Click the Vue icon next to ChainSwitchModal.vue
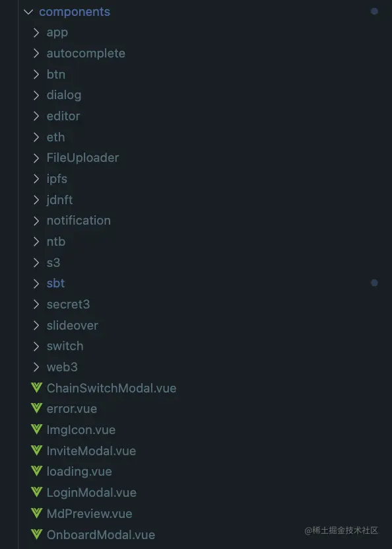 click(37, 388)
